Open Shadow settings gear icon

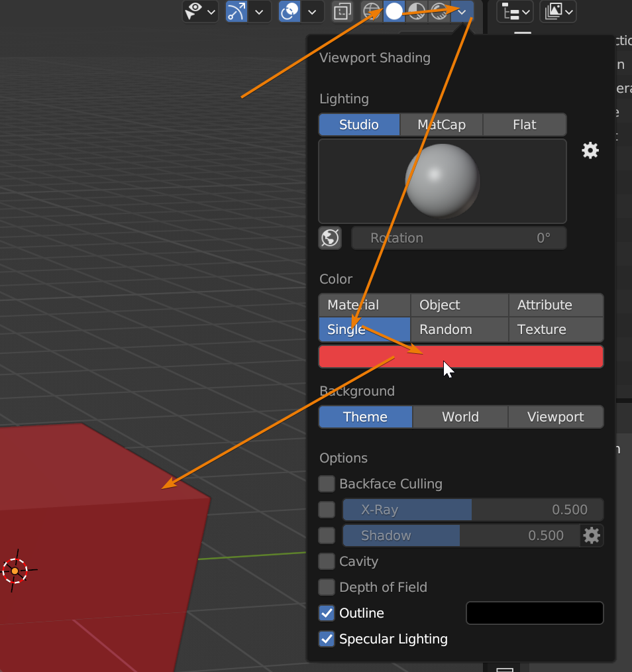(x=592, y=535)
